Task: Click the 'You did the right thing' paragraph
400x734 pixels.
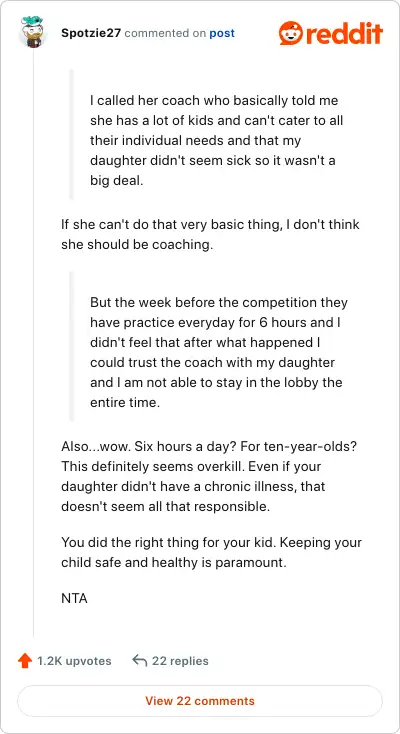Action: (211, 552)
